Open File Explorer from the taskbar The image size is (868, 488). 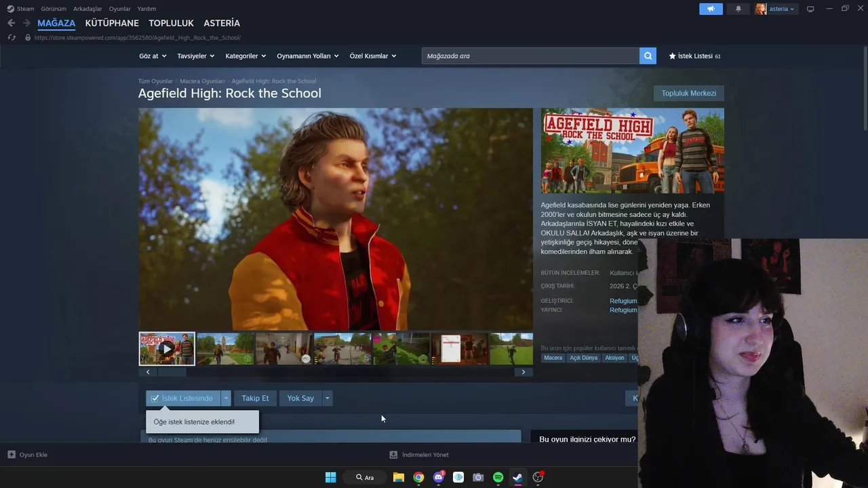click(x=399, y=477)
